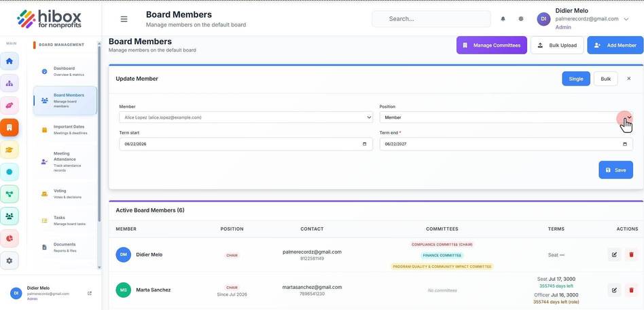644x310 pixels.
Task: Open the orange building icon in main rail
Action: click(10, 128)
